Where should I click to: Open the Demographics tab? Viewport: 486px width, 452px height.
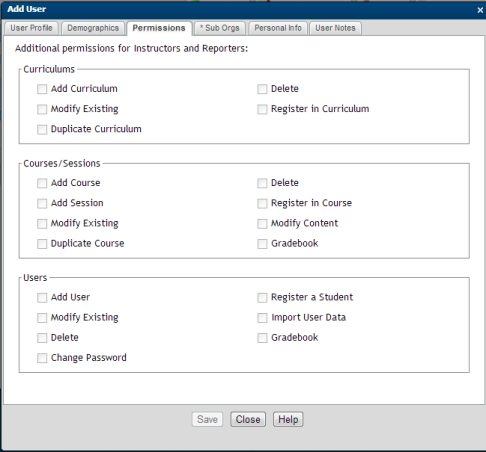[x=93, y=28]
